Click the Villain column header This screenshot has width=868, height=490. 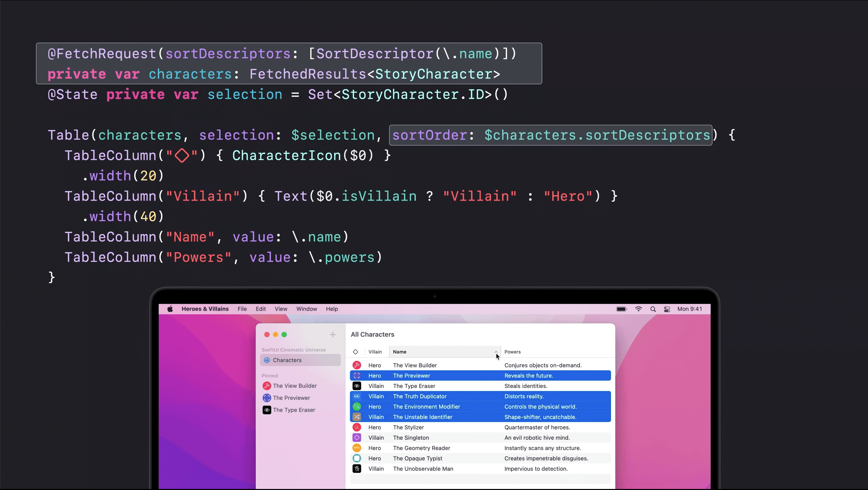pos(375,352)
